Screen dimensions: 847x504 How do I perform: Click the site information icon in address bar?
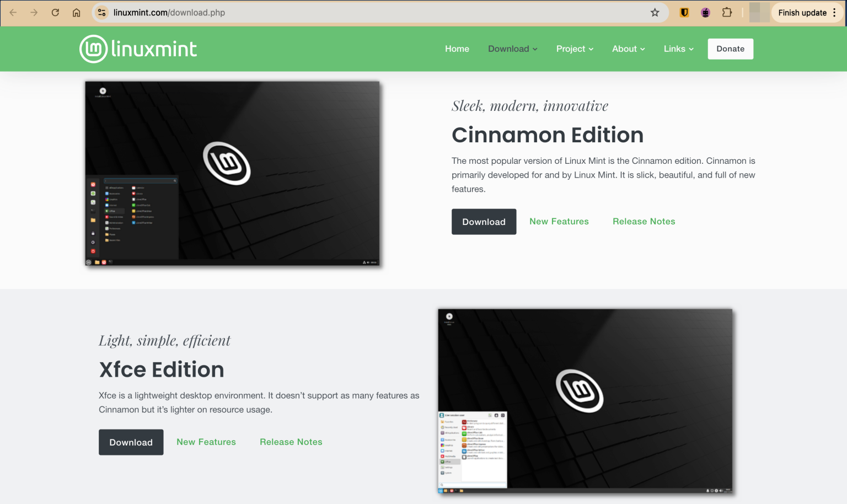click(x=101, y=12)
